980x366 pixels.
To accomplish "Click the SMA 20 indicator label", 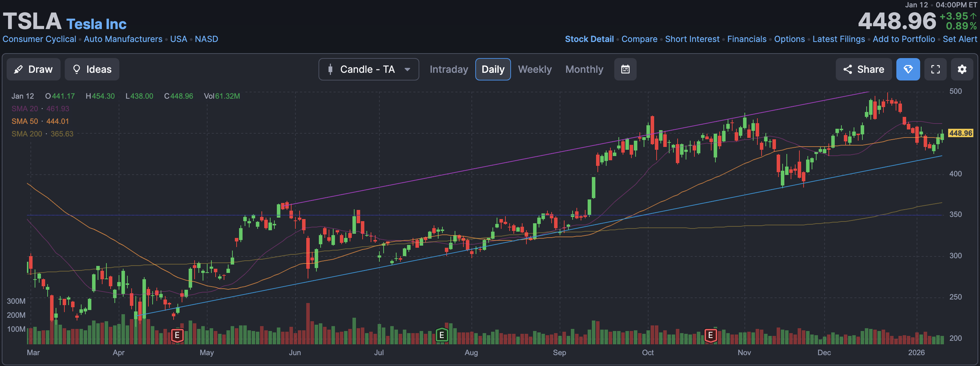I will coord(25,108).
